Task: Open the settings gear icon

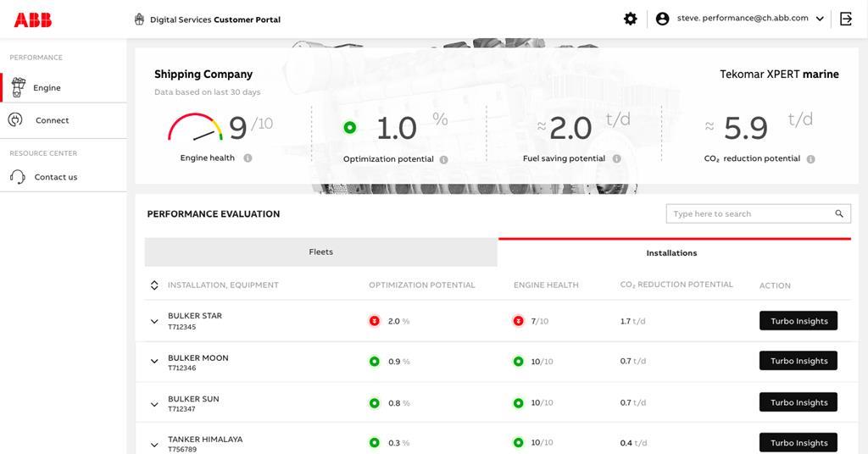Action: point(630,19)
